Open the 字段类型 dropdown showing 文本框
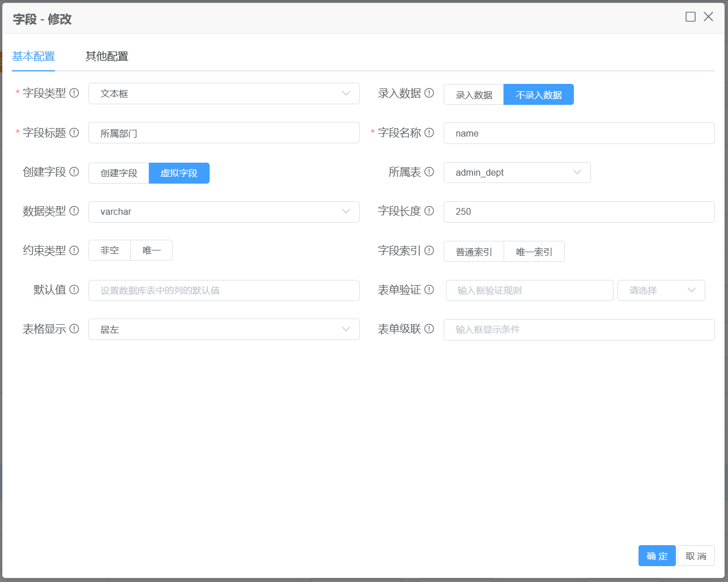Image resolution: width=728 pixels, height=582 pixels. click(224, 94)
